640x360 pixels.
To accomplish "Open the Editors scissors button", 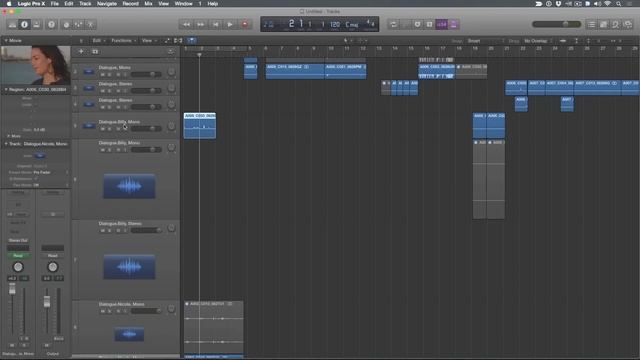I will (91, 24).
